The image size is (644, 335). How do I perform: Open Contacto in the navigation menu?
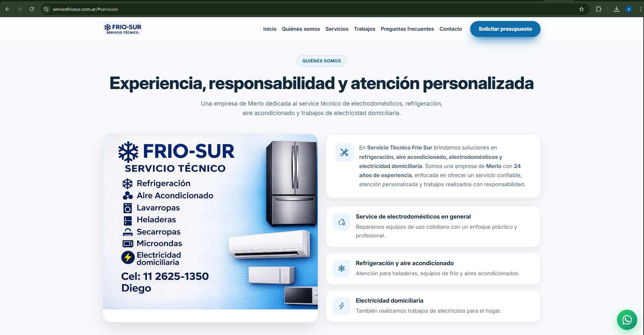(x=451, y=29)
